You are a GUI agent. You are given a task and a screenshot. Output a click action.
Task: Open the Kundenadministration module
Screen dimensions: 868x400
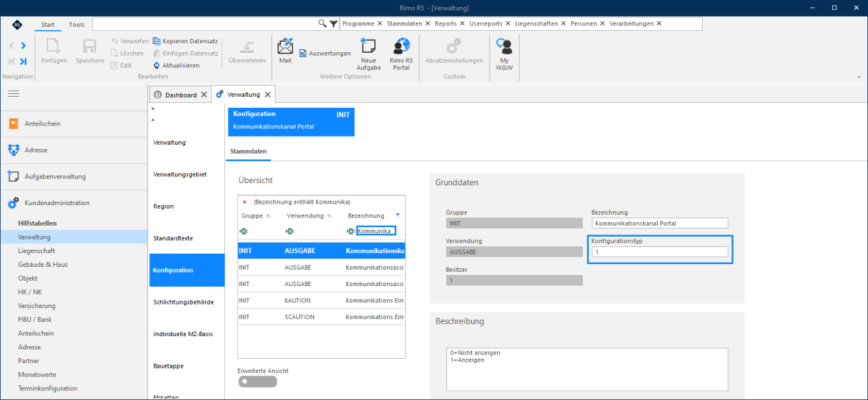coord(74,202)
